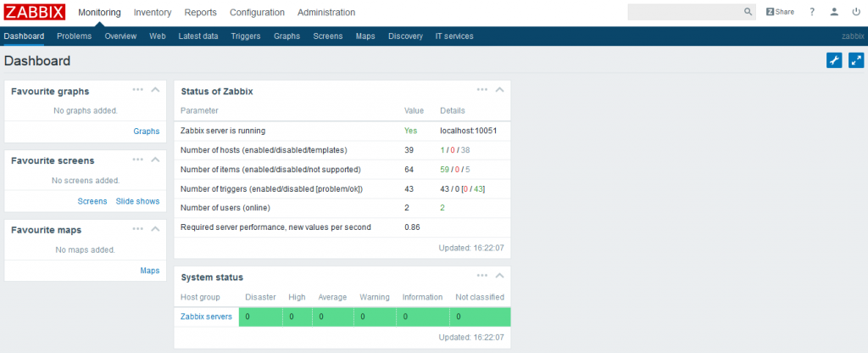Open the user profile icon
This screenshot has width=868, height=353.
tap(834, 12)
